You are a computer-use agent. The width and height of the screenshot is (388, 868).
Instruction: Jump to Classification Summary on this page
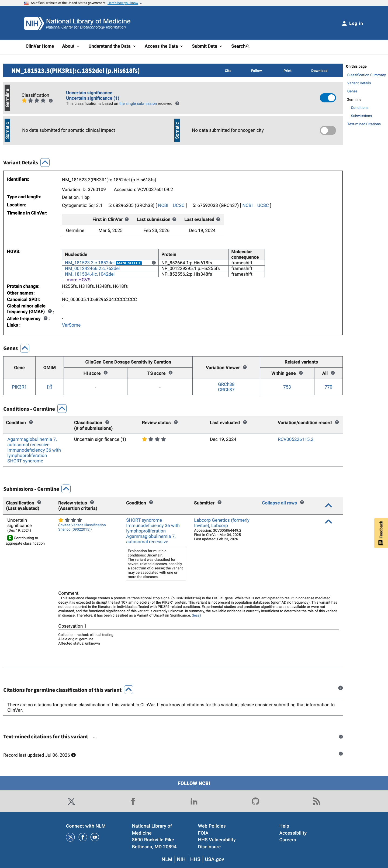click(x=366, y=75)
